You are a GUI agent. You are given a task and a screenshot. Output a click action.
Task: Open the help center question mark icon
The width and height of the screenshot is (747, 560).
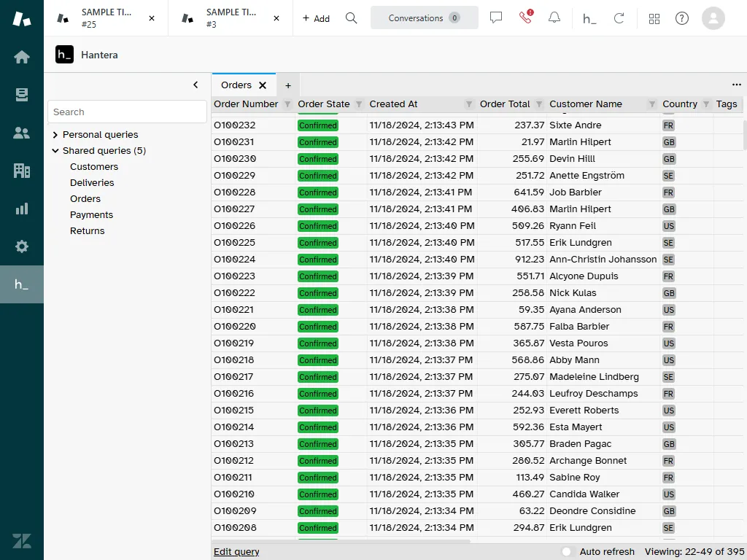point(681,18)
